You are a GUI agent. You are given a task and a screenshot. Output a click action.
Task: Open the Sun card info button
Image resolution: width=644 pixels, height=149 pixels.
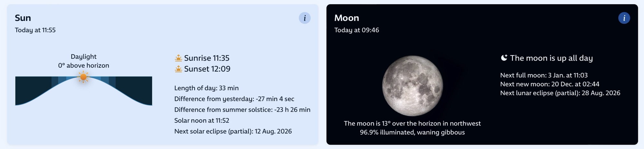(x=305, y=18)
